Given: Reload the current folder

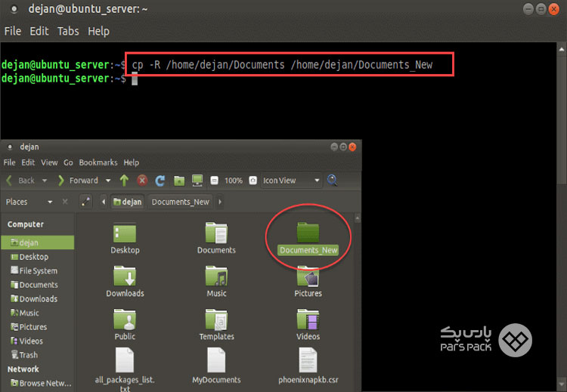Looking at the screenshot, I should pos(160,181).
